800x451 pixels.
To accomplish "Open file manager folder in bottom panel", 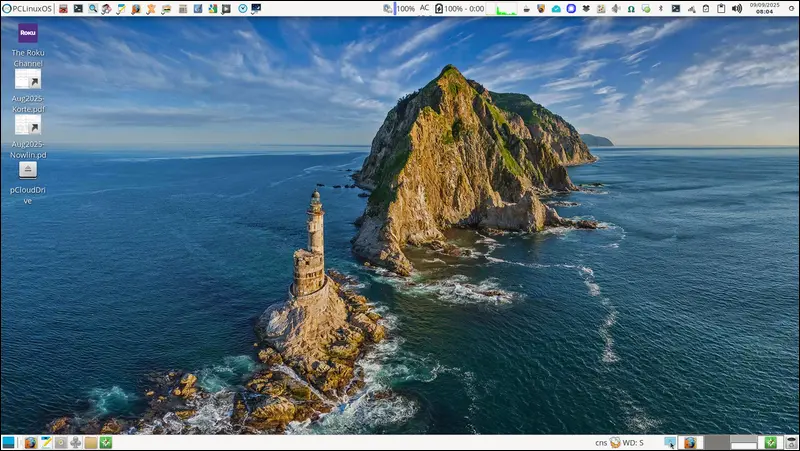I will pyautogui.click(x=90, y=442).
